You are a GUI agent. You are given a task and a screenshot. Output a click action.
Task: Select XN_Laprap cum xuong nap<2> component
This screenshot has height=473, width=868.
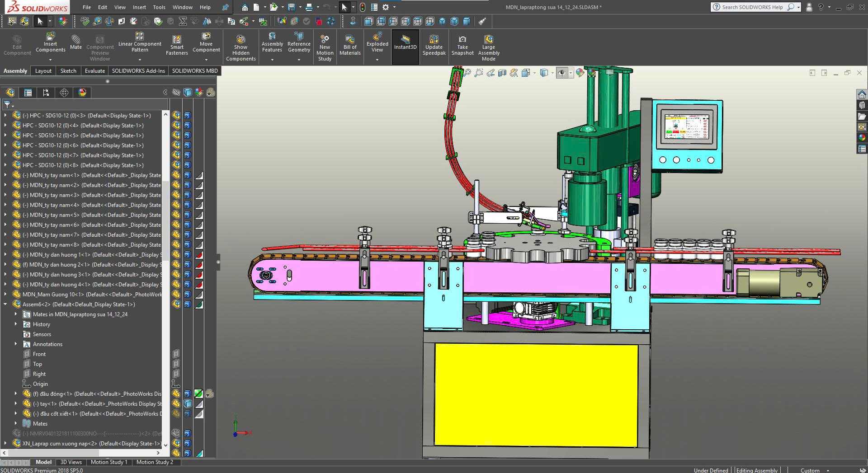(91, 443)
